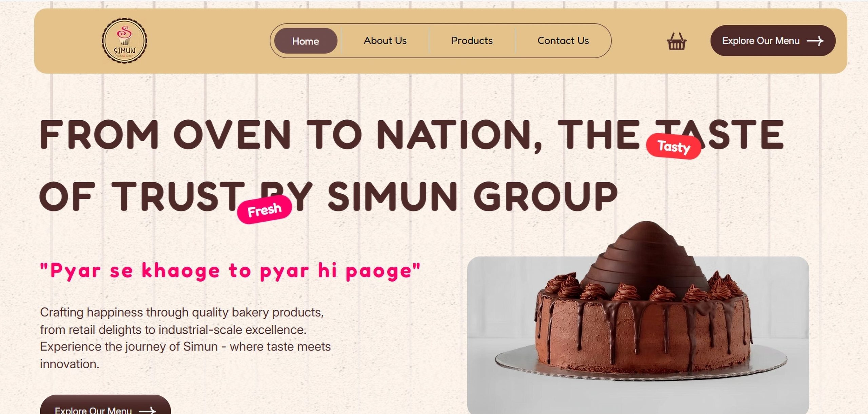
Task: Click the 'Of Trust' heading words
Action: pyautogui.click(x=142, y=196)
